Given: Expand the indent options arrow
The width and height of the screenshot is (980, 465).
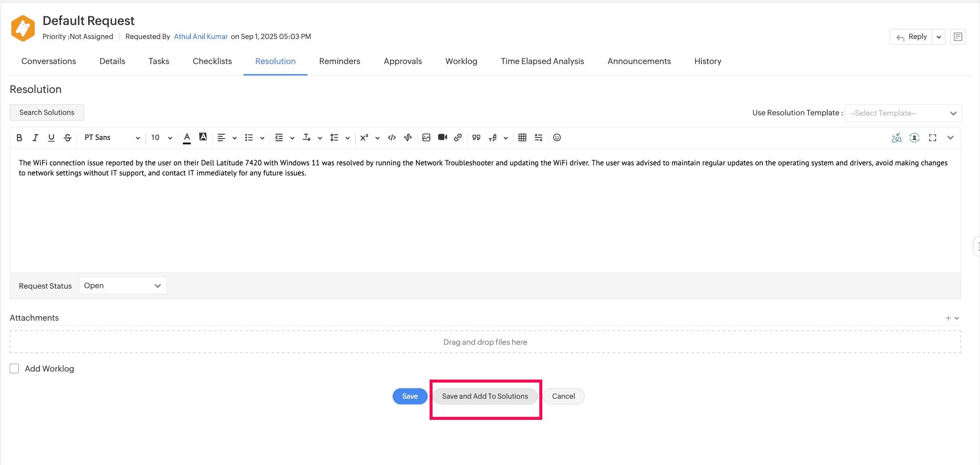Looking at the screenshot, I should (x=292, y=138).
